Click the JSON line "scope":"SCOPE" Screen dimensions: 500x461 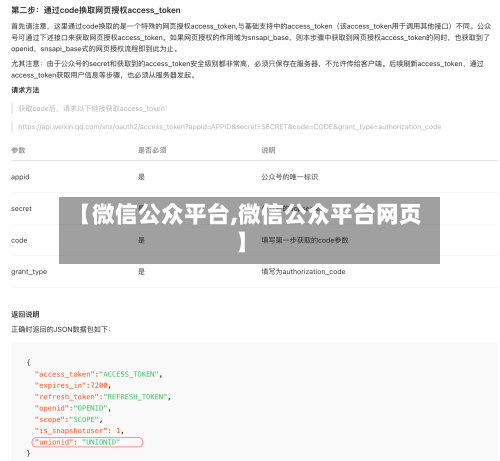(x=68, y=420)
